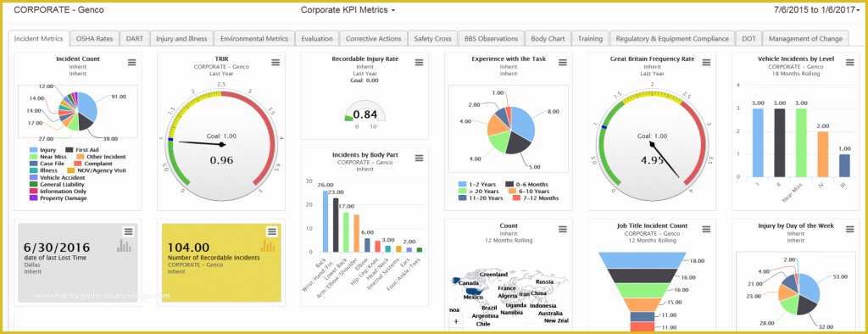Go to the Environmental Metrics tab

tap(254, 39)
